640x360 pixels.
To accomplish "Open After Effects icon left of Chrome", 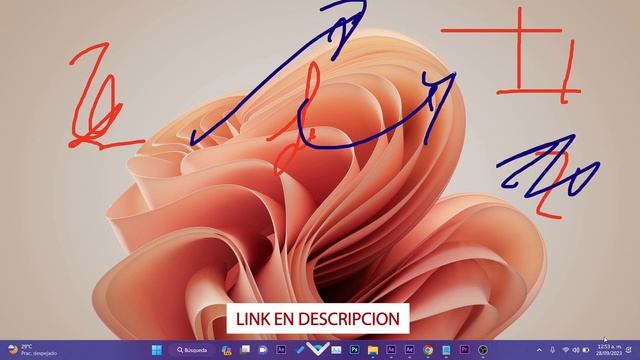I will (409, 350).
